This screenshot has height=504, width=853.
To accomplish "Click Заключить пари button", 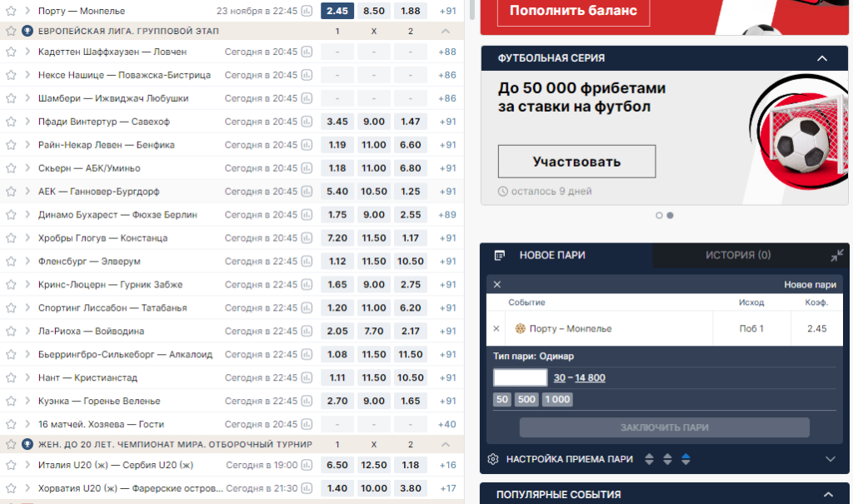I will (664, 427).
